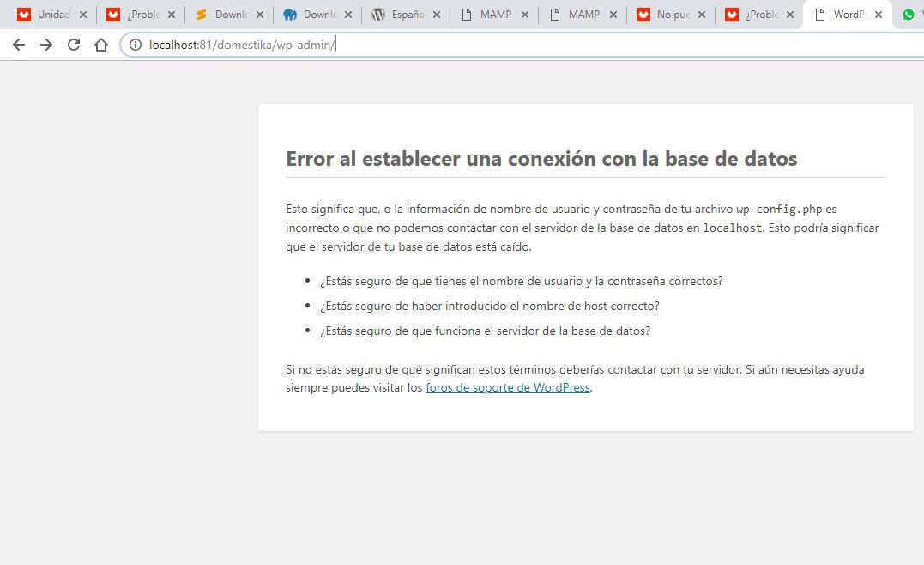View site information icon in address bar
This screenshot has width=924, height=565.
click(136, 45)
